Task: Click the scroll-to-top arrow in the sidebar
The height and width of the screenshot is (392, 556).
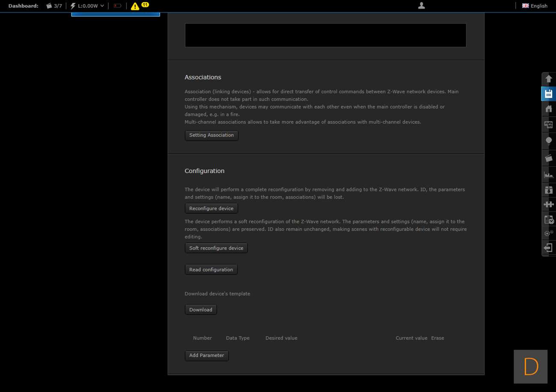Action: [549, 79]
